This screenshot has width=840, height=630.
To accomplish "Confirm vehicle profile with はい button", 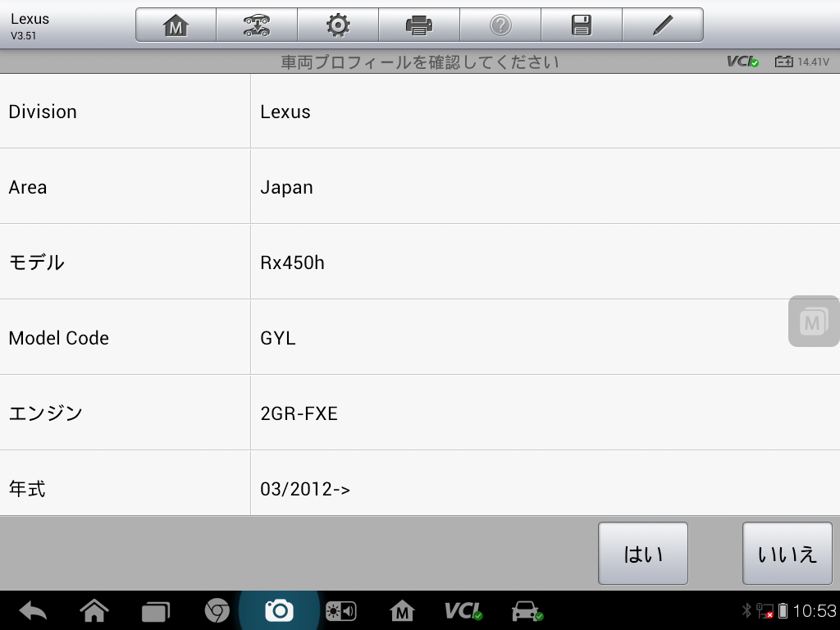I will click(x=643, y=554).
